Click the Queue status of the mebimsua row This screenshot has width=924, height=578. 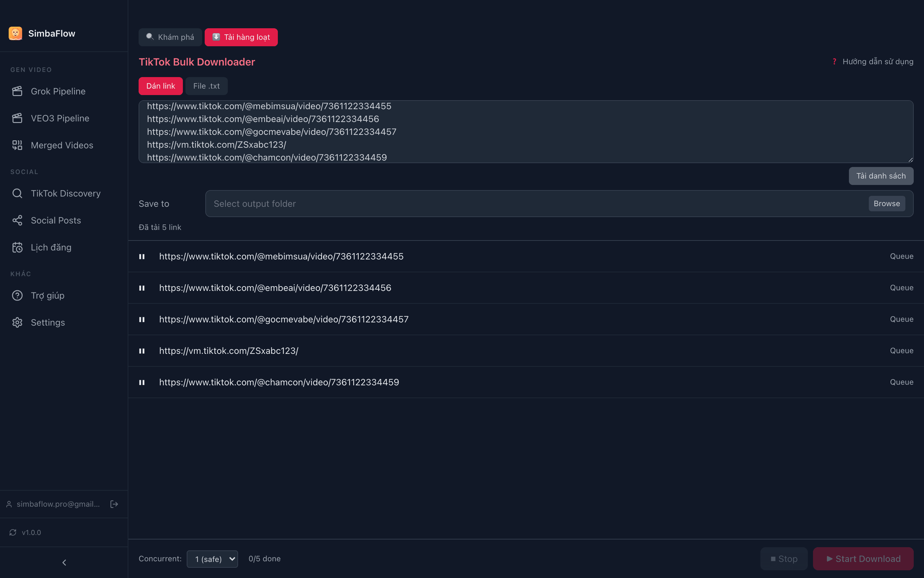[902, 257]
